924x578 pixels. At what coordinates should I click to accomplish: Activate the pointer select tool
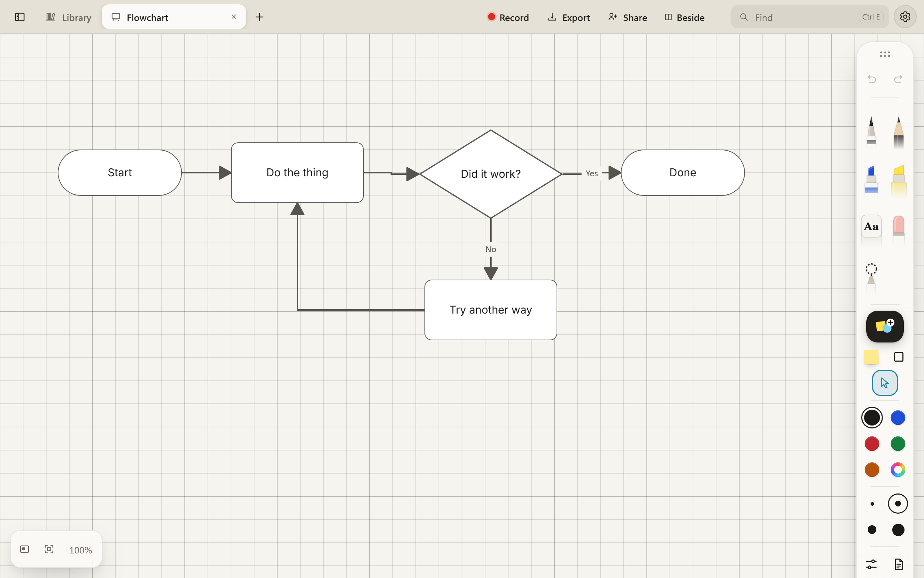pos(885,383)
